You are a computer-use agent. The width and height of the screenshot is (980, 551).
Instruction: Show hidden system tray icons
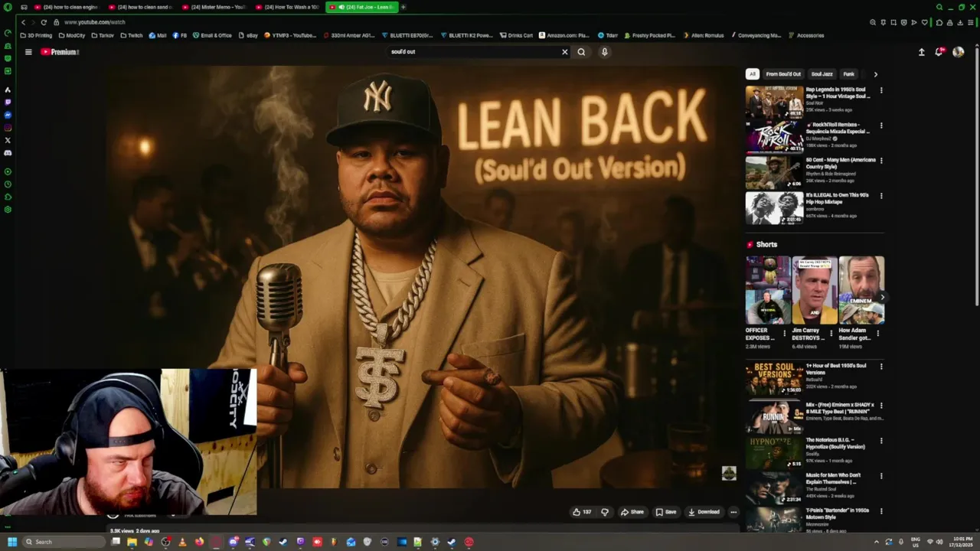(877, 542)
